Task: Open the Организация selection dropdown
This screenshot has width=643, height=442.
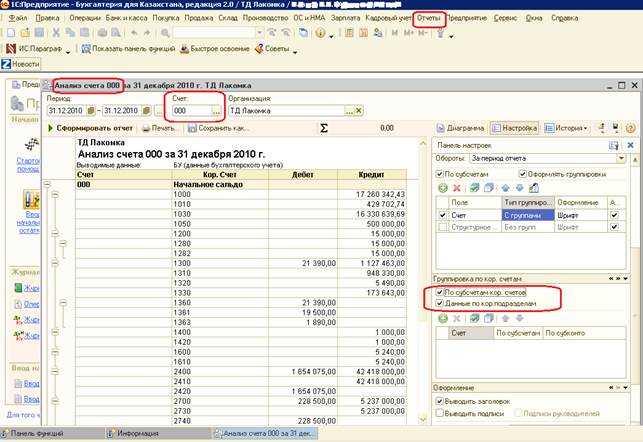Action: [x=347, y=110]
